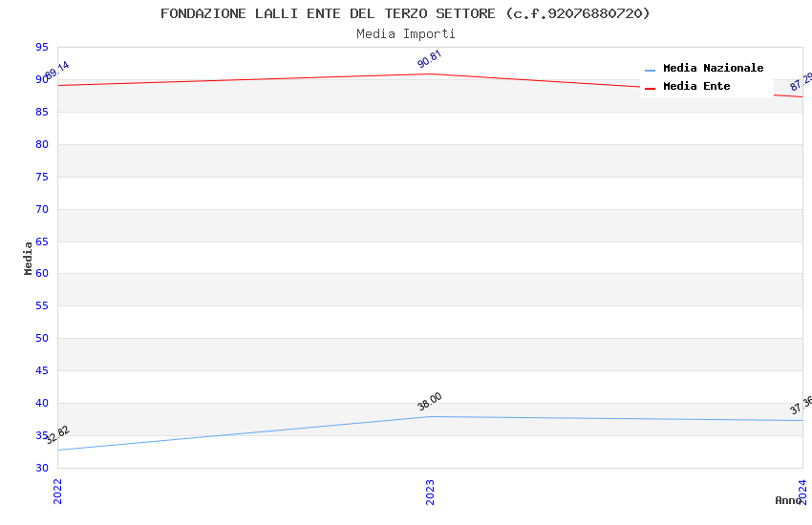Click the 'Media Importi' subtitle
This screenshot has height=525, width=812.
tap(405, 34)
